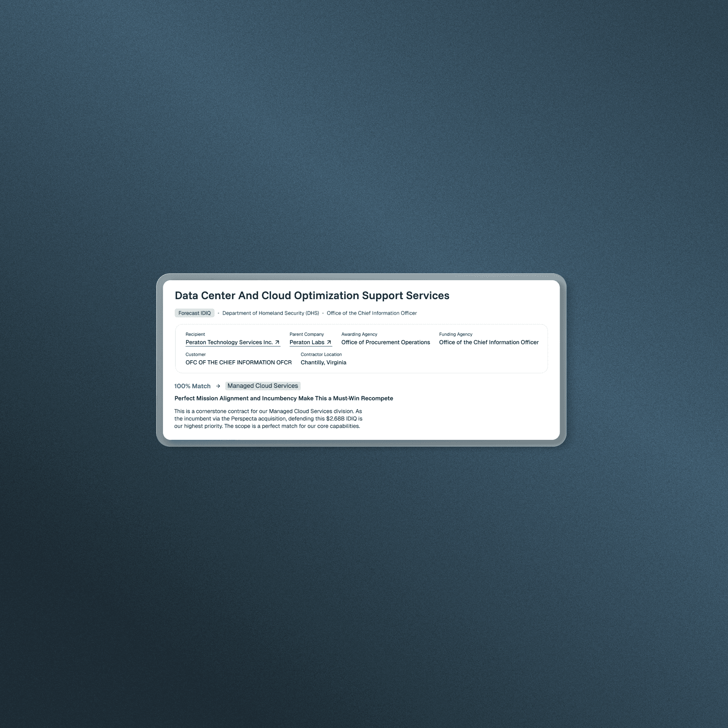
Task: Click the right arrow after 100% Match
Action: click(218, 386)
